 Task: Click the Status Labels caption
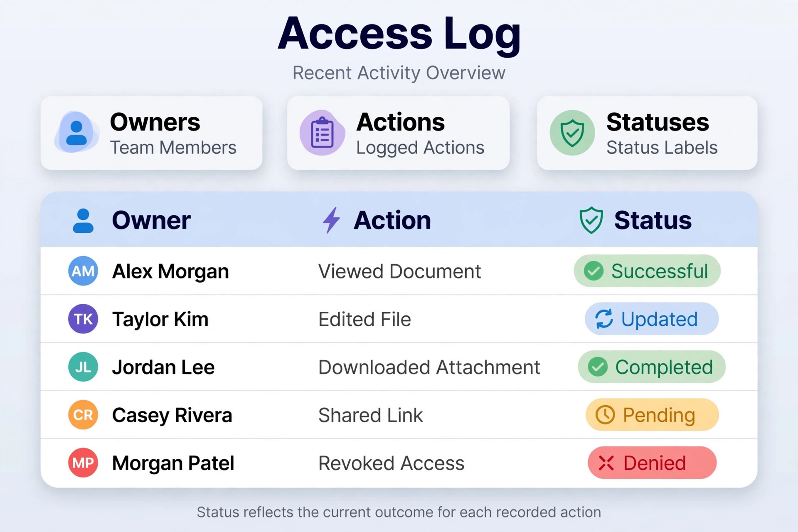[662, 148]
